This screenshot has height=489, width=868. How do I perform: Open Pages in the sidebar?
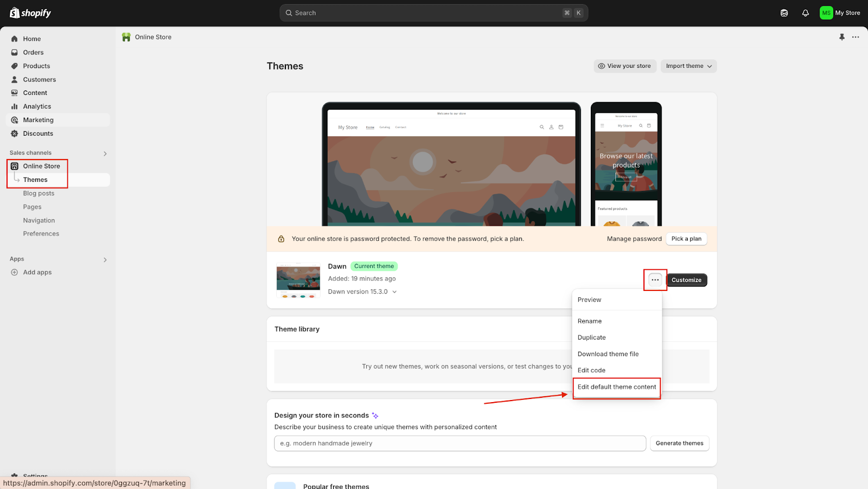click(32, 207)
